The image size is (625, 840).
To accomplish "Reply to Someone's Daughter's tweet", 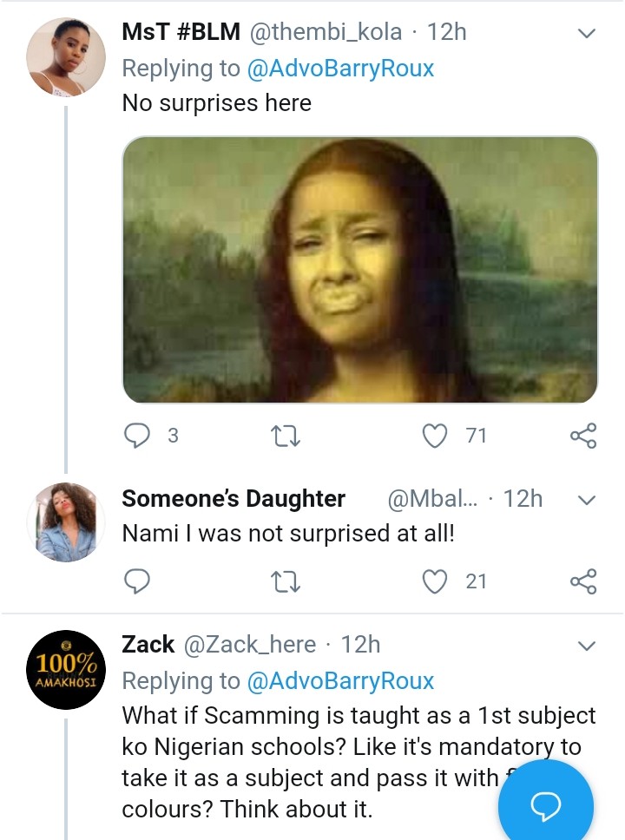I will pos(137,581).
